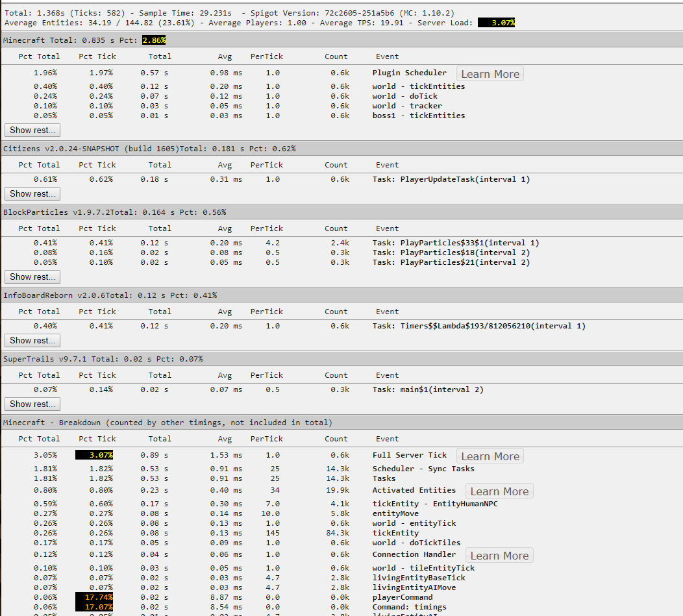Screen dimensions: 683x616
Task: Click the highlighted 2.86% Minecraft Pct value
Action: (154, 40)
